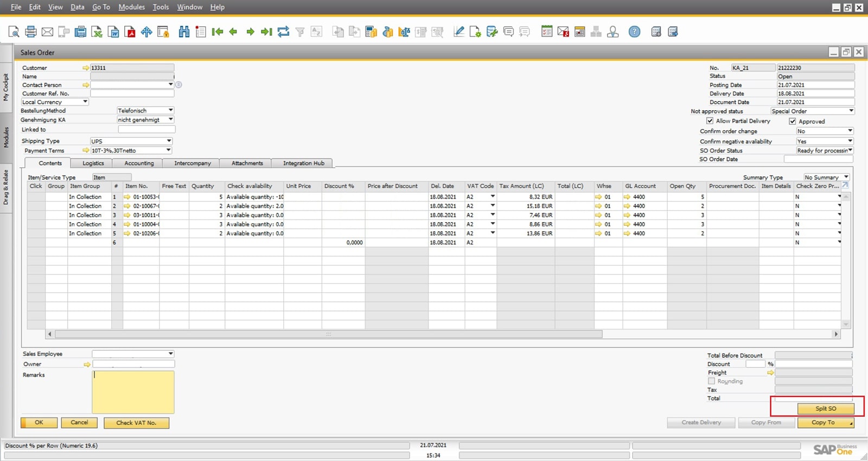This screenshot has width=868, height=461.
Task: Export to PDF toolbar icon
Action: (x=130, y=32)
